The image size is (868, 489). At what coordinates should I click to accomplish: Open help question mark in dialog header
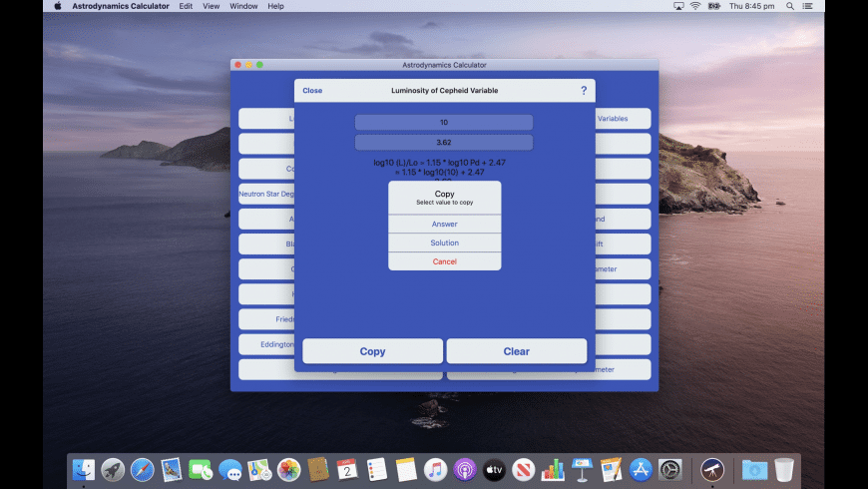tap(584, 90)
